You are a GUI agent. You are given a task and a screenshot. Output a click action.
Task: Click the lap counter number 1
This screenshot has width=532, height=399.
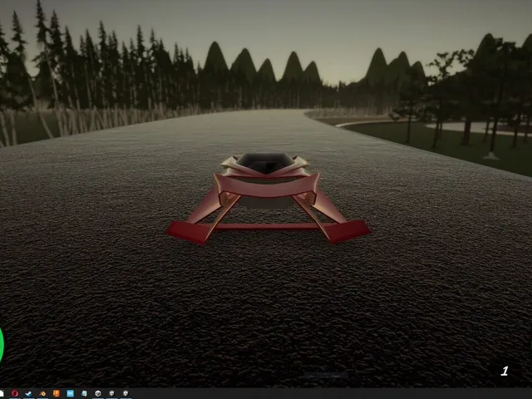click(x=505, y=371)
